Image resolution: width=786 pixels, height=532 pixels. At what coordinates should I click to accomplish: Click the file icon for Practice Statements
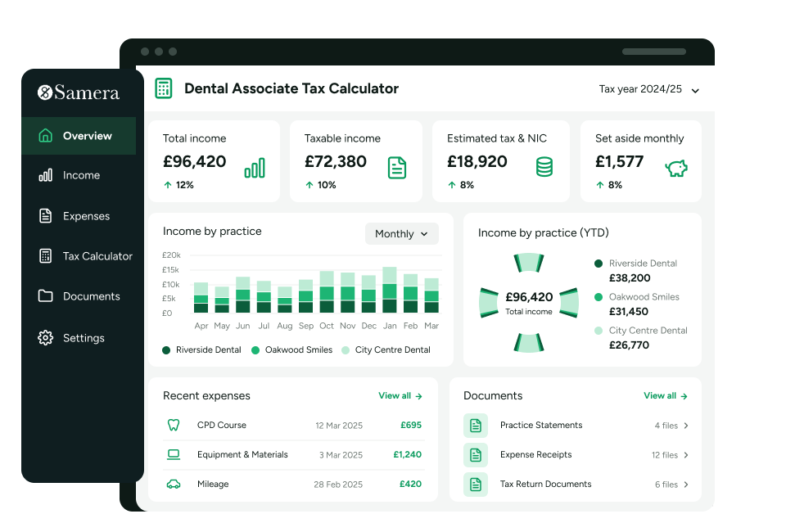point(476,426)
